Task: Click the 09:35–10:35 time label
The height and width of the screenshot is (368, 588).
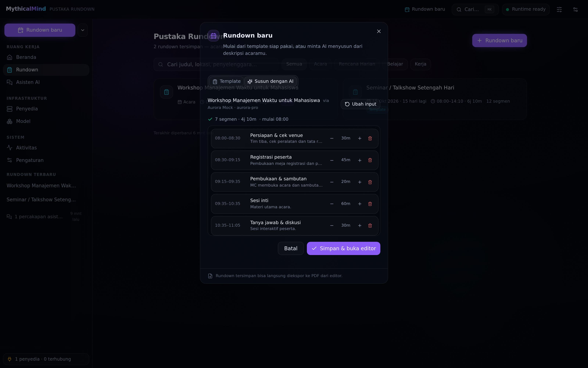Action: click(227, 204)
